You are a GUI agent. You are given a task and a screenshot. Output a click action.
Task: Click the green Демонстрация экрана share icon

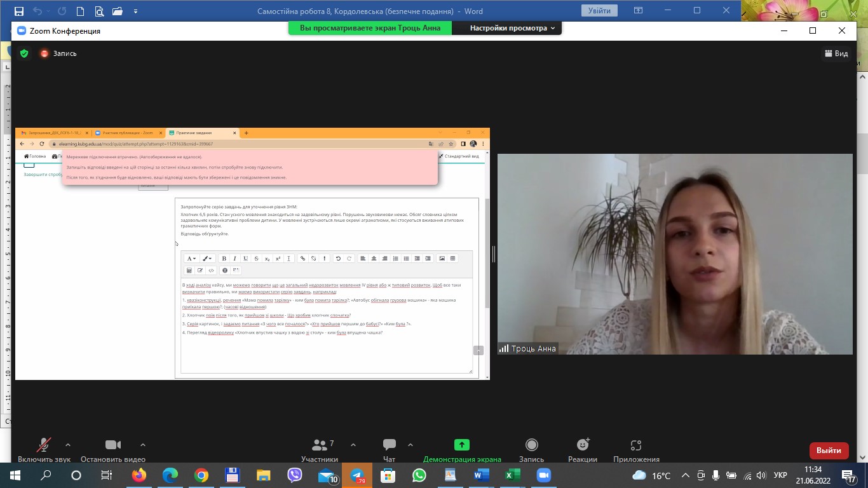point(462,445)
